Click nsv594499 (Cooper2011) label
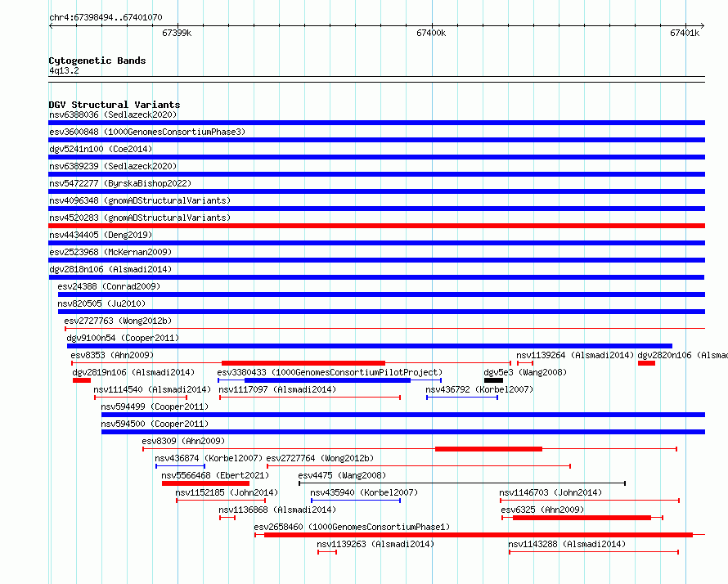 coord(155,407)
